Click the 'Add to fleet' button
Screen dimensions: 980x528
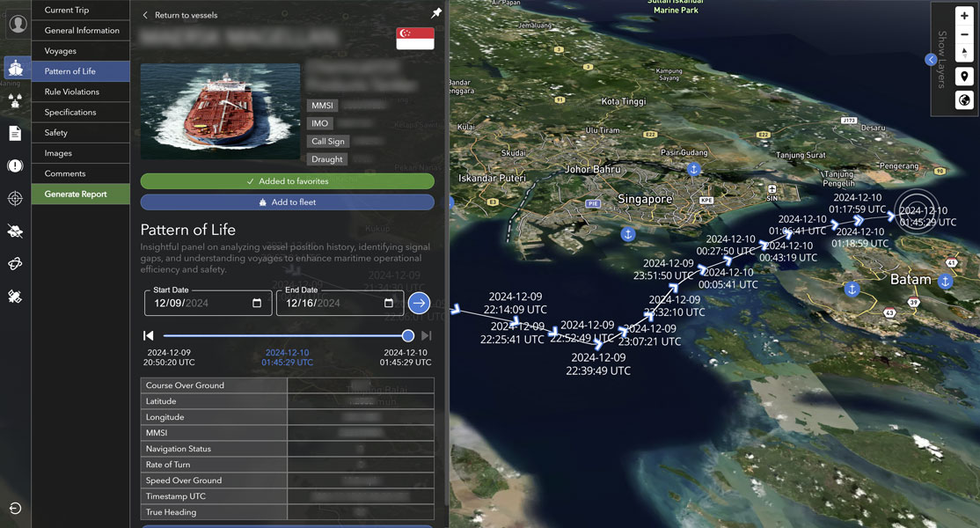(x=287, y=202)
